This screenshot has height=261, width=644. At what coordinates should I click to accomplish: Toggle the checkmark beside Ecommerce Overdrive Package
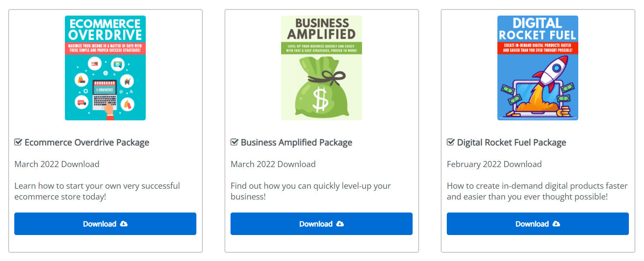click(18, 142)
